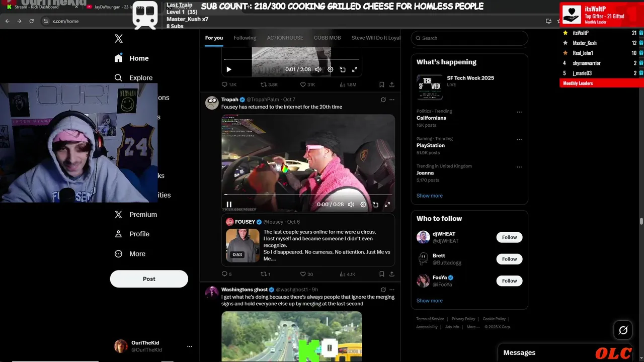The image size is (644, 362).
Task: Open options for PlayStation trend
Action: [519, 140]
